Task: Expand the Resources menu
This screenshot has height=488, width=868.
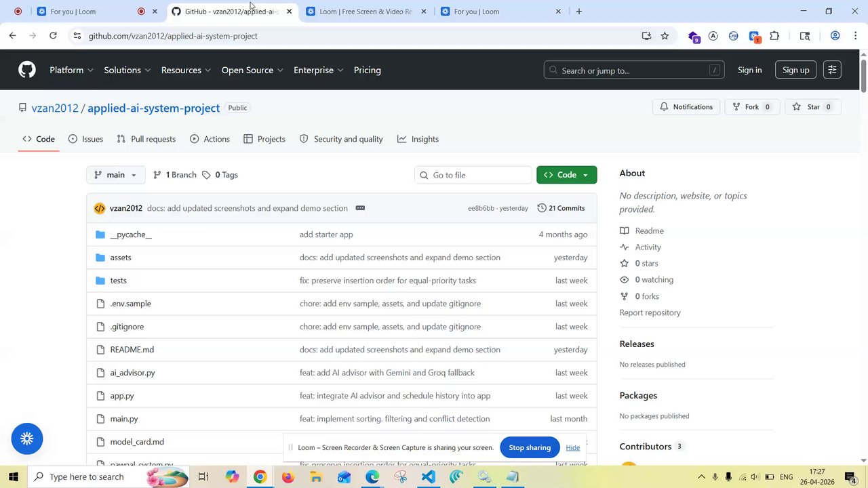Action: (186, 70)
